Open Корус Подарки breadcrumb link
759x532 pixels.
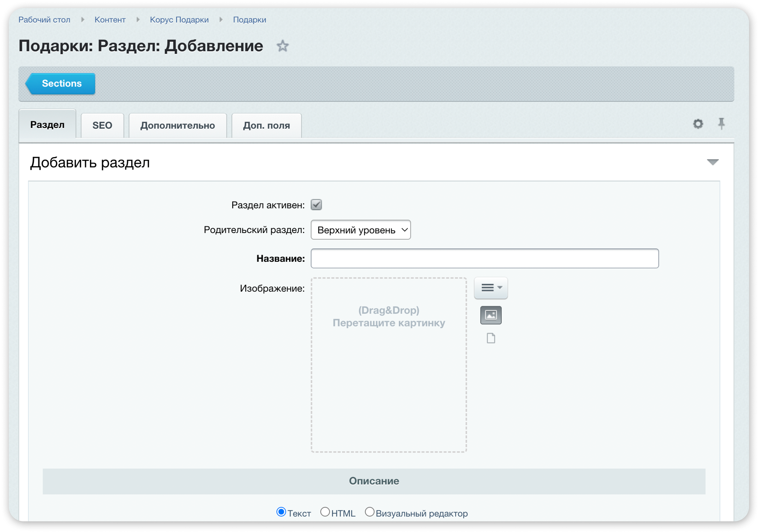tap(179, 20)
